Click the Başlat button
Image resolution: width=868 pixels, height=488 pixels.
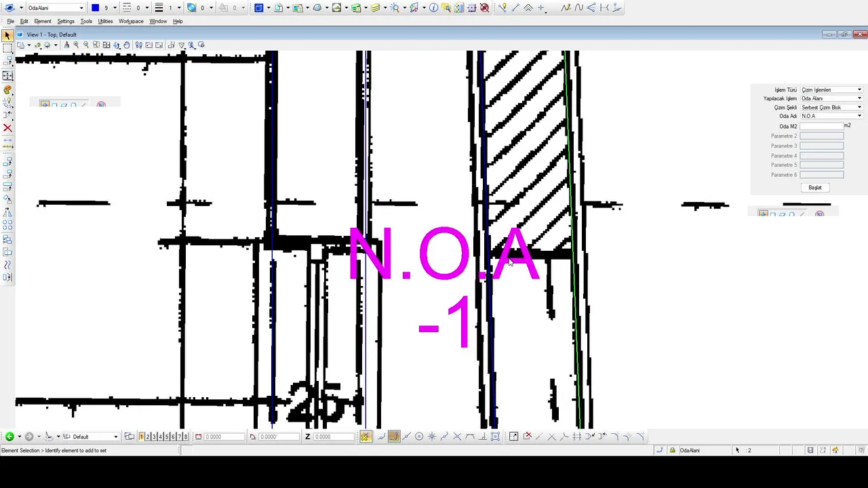[815, 187]
